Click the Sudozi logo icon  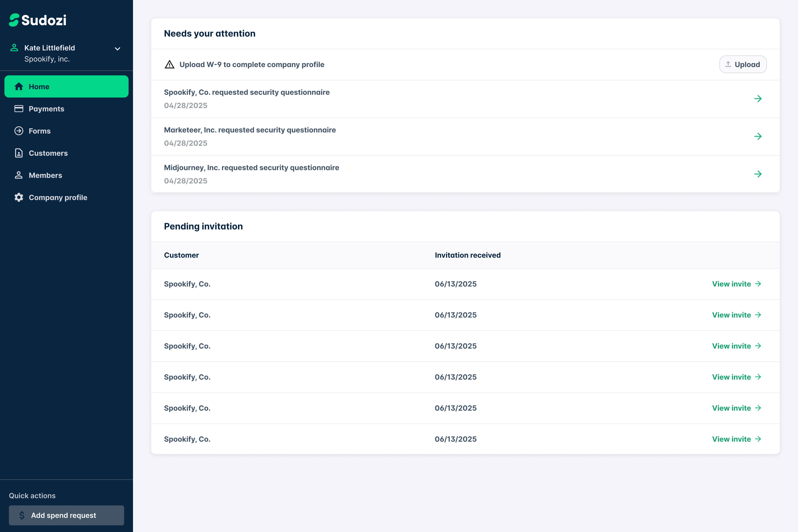[14, 20]
